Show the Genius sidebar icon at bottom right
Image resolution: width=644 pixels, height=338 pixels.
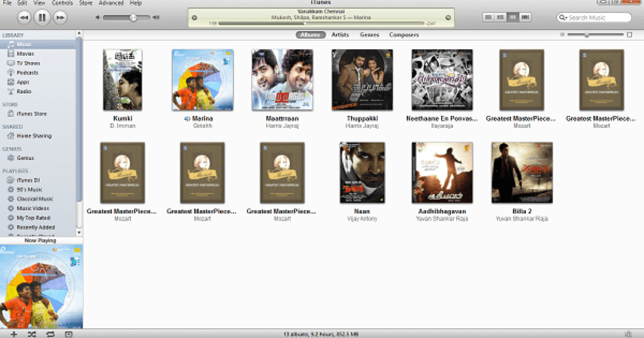click(628, 334)
